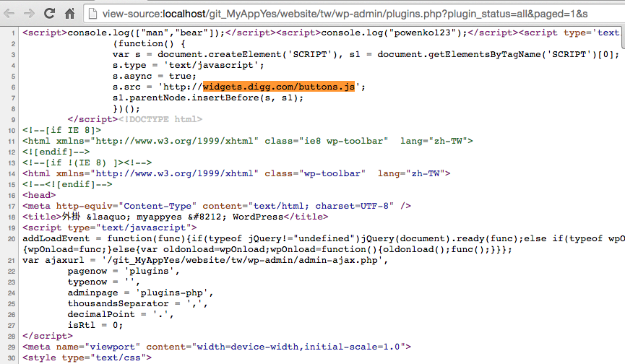Open the first http://www.w3.org/1999/xhtml link with class ie8

(x=175, y=141)
